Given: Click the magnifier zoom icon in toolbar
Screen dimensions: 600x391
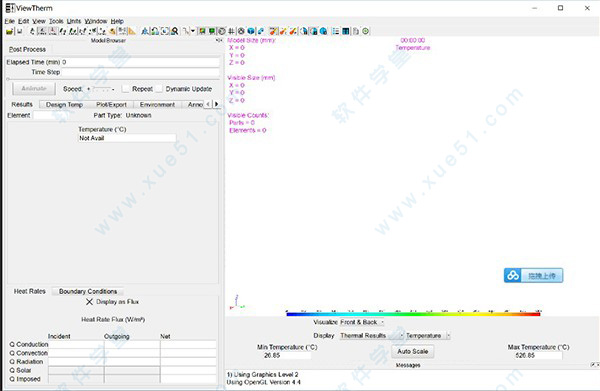Looking at the screenshot, I should 174,31.
